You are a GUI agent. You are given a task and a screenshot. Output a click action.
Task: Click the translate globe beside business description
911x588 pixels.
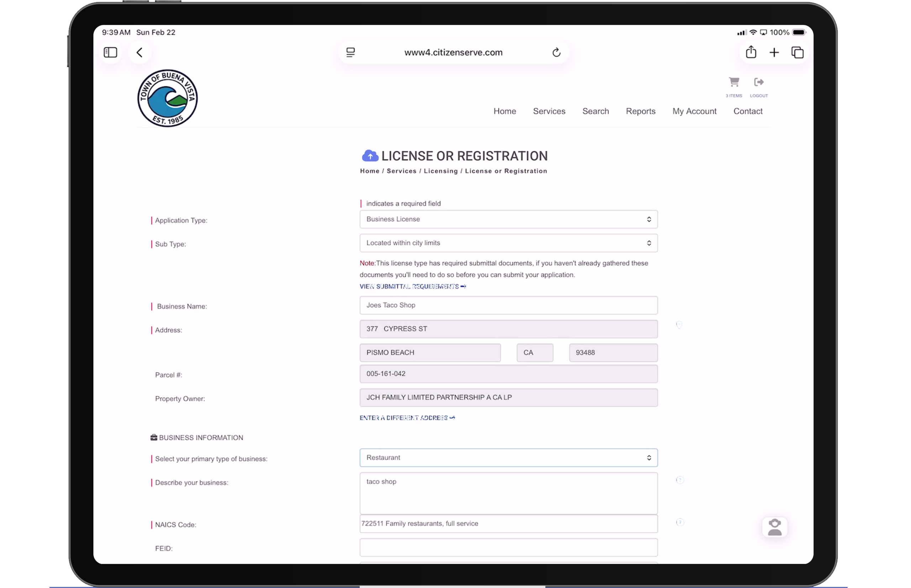pos(680,480)
